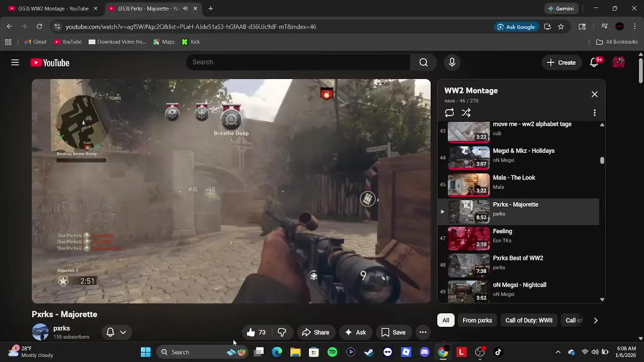Open YouTube notifications bell
The width and height of the screenshot is (644, 362).
tap(594, 62)
